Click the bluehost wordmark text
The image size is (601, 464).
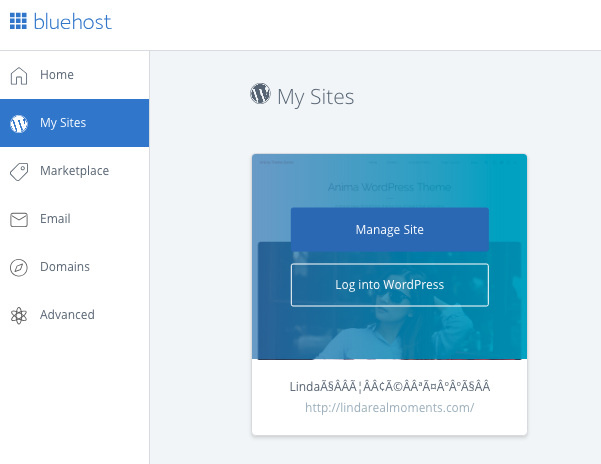72,21
